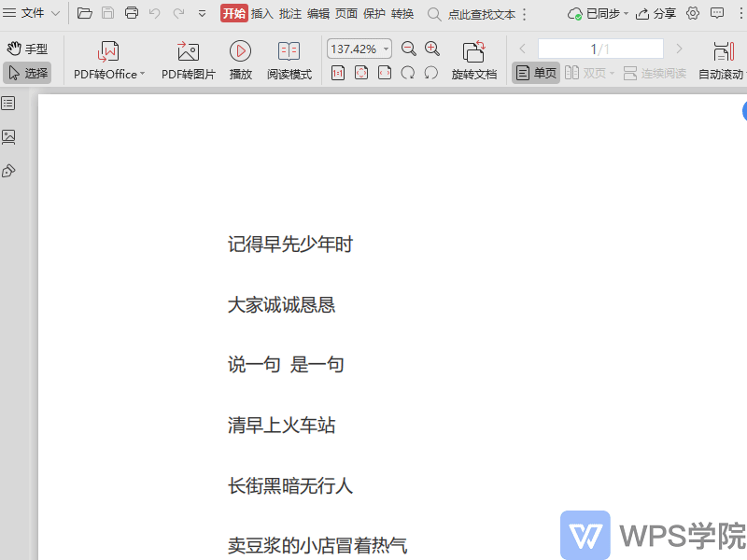The width and height of the screenshot is (747, 560).
Task: Click the 旋转文档 rotate document icon
Action: coord(475,58)
